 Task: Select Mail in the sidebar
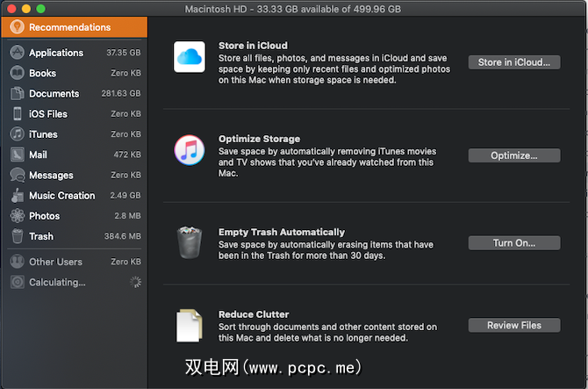click(38, 155)
